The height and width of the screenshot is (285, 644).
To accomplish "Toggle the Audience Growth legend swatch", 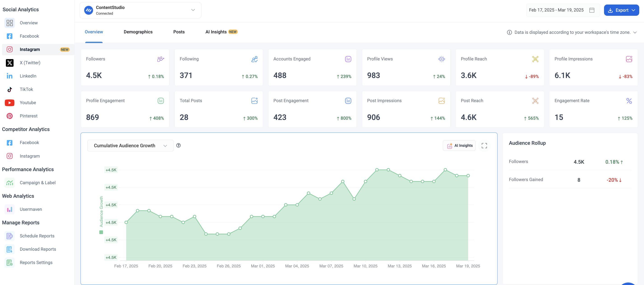I will pos(101,232).
